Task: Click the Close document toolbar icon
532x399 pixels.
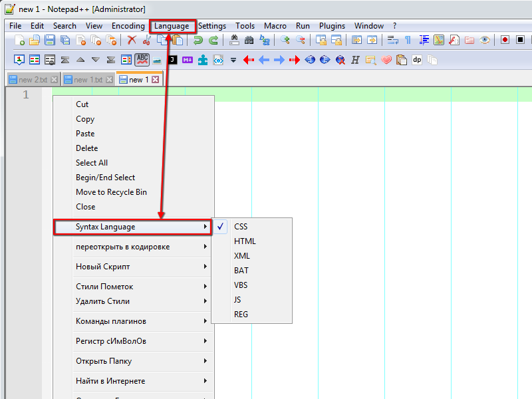Action: pos(80,40)
